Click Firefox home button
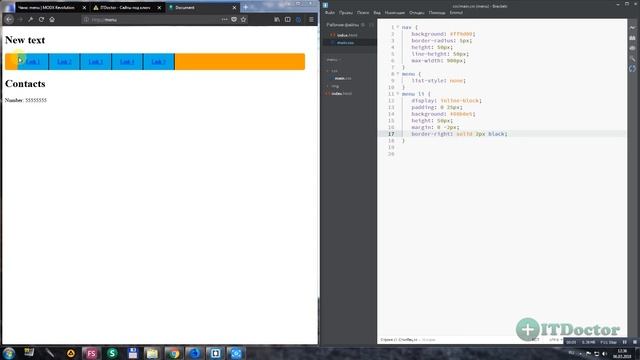640x360 pixels. (52, 19)
